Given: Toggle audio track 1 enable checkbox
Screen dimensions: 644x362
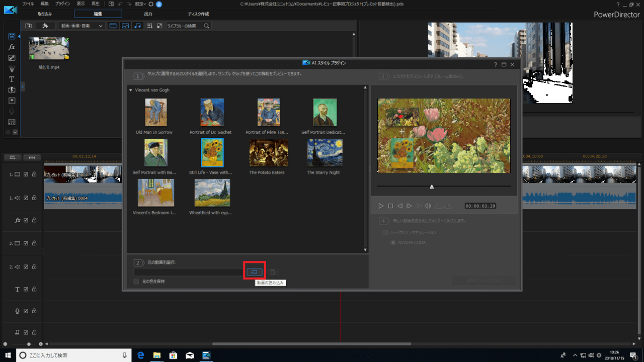Looking at the screenshot, I should [x=26, y=198].
